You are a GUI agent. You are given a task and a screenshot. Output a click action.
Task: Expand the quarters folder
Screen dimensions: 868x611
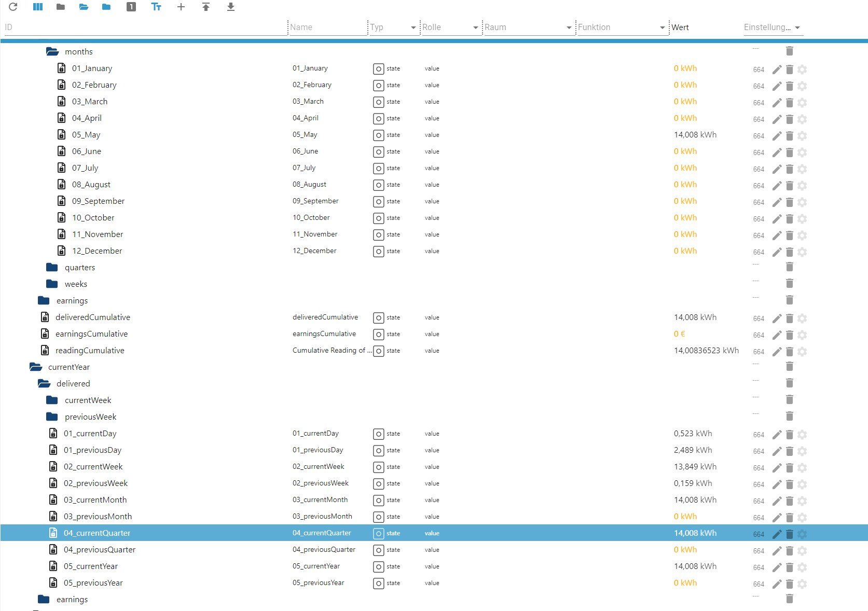(x=52, y=267)
